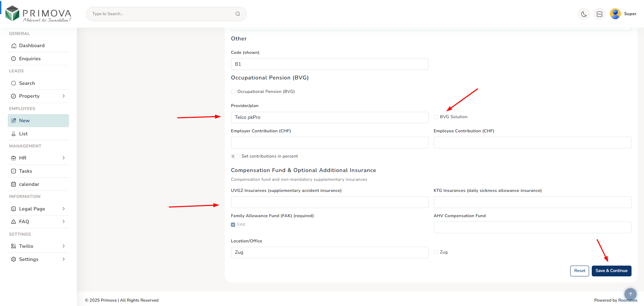This screenshot has height=306, width=644.
Task: Click the Save & Continue button
Action: pos(611,271)
